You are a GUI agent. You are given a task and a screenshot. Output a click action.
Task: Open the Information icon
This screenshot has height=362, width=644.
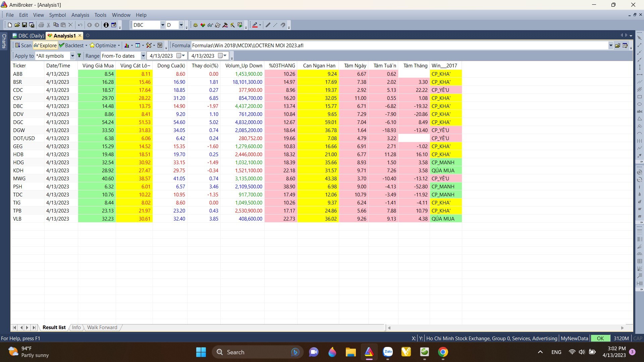pos(106,25)
